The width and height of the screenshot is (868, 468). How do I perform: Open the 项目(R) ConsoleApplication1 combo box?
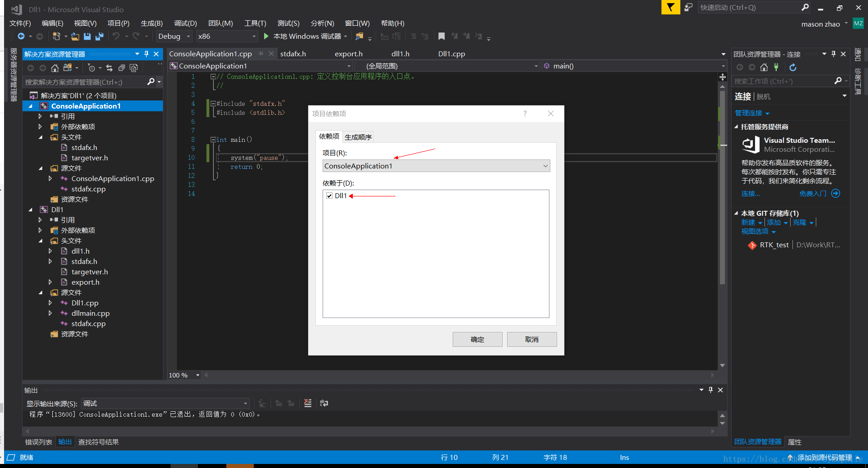click(x=436, y=166)
